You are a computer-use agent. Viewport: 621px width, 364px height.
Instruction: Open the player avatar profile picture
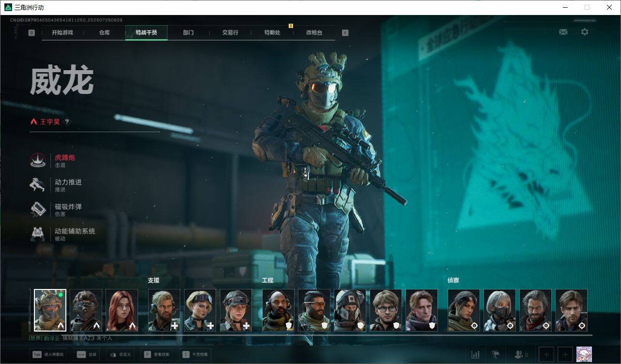584,354
